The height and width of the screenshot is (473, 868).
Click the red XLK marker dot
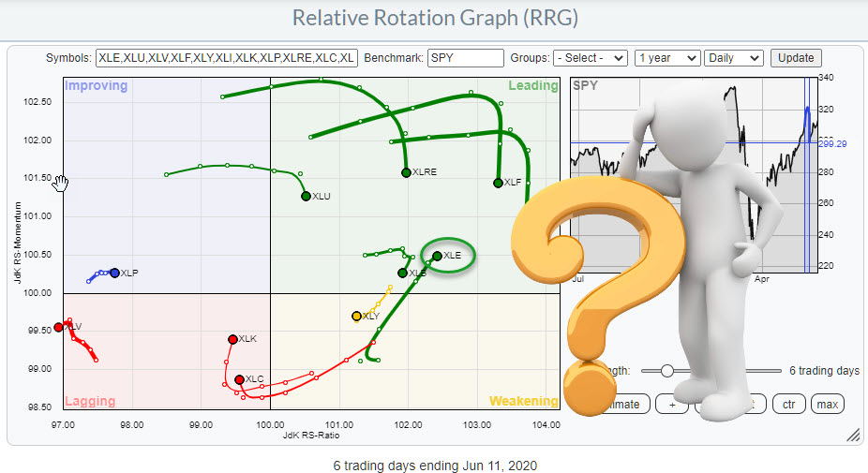[x=232, y=339]
